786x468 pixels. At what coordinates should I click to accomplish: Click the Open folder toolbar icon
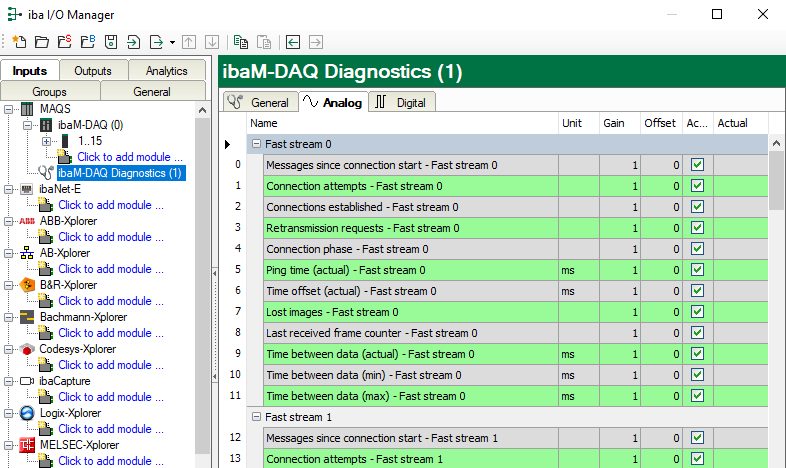click(41, 42)
